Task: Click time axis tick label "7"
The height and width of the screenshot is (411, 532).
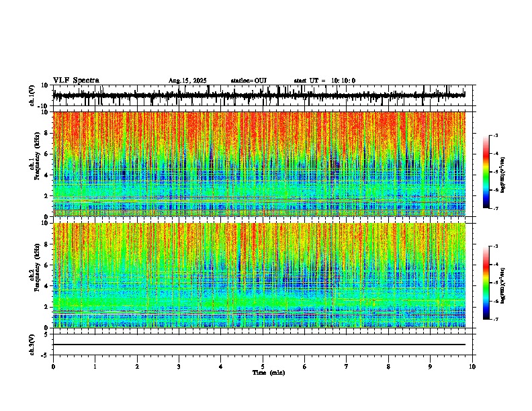Action: pos(347,367)
